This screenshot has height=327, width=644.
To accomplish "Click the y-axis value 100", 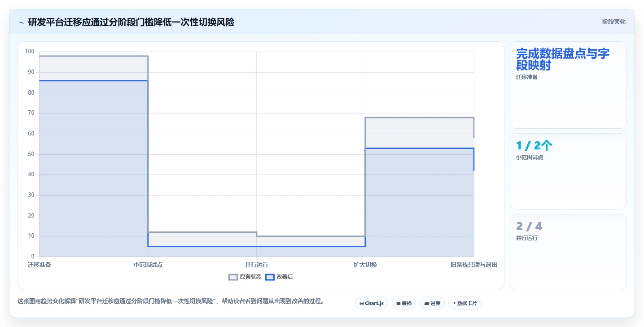I will 30,52.
